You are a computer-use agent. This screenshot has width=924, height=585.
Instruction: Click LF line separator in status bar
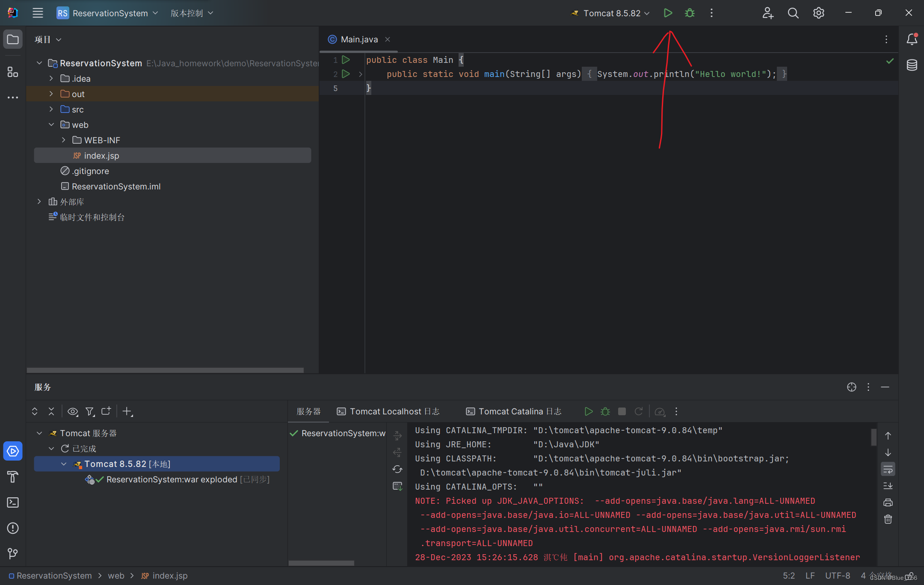810,576
